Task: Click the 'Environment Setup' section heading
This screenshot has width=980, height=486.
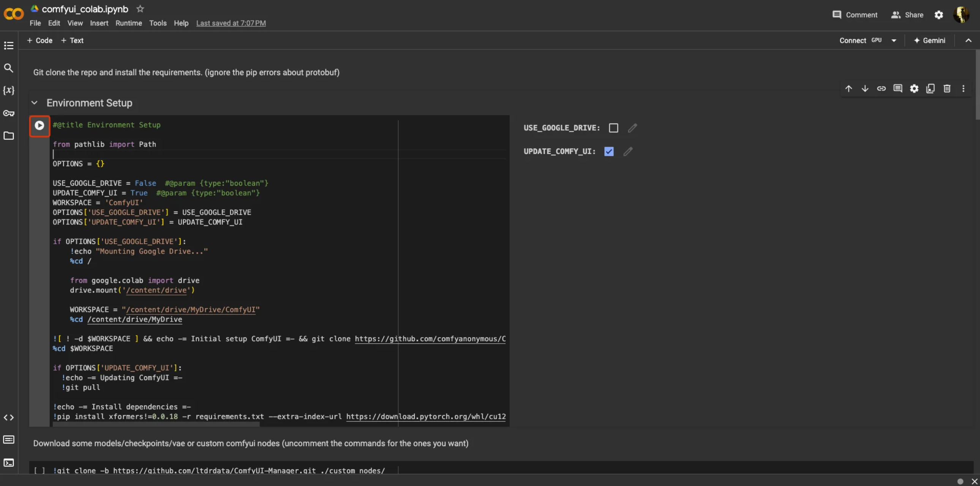Action: (89, 103)
